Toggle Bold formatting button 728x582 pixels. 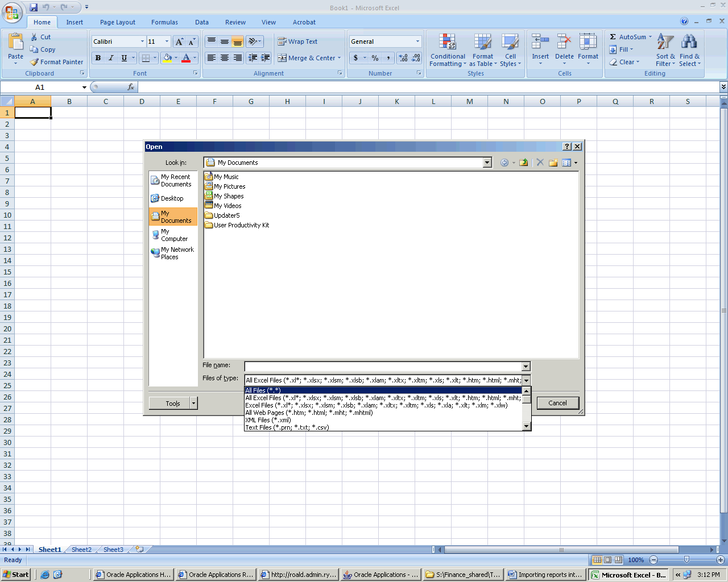[x=98, y=58]
